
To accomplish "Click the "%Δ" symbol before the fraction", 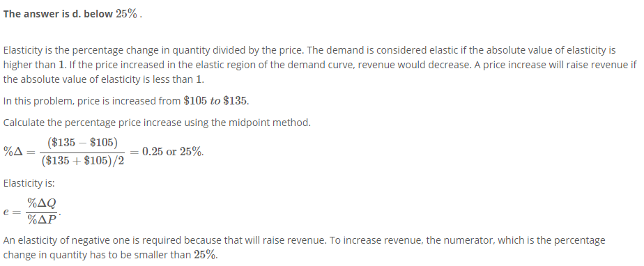I will point(13,152).
